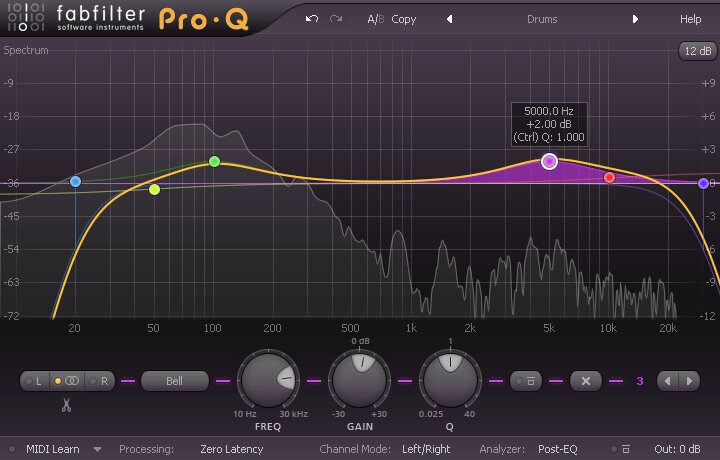
Task: Copy settings with the Copy button
Action: [404, 19]
